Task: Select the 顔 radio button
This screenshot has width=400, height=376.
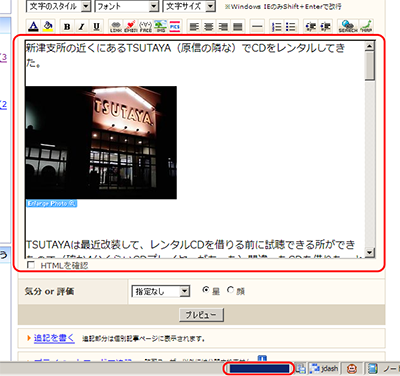Action: [x=230, y=290]
